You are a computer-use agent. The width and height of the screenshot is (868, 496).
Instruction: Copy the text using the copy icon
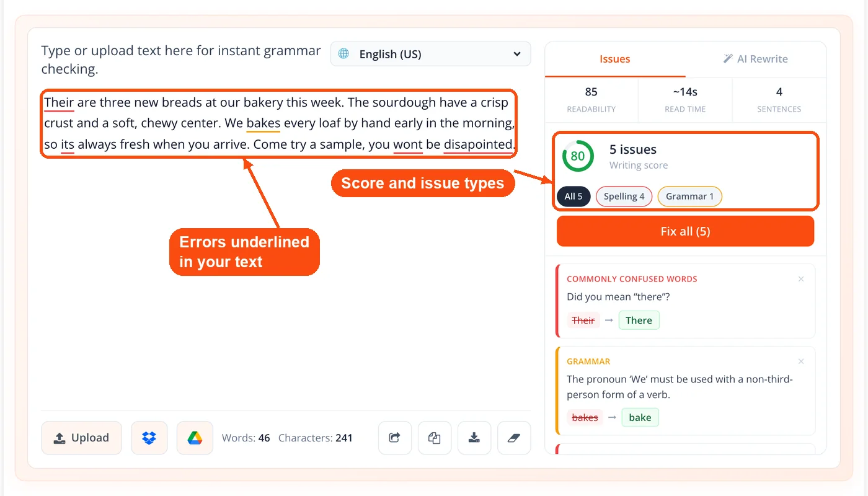pos(435,438)
